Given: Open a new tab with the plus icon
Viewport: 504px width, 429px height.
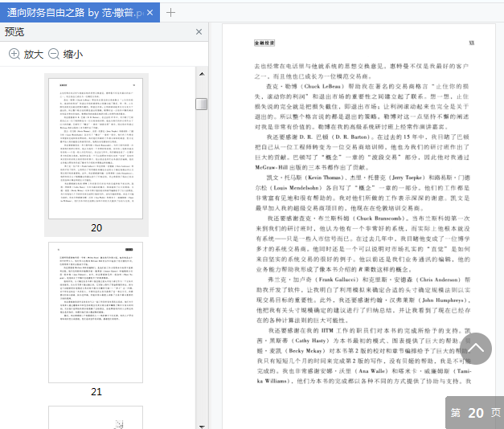Looking at the screenshot, I should point(170,13).
